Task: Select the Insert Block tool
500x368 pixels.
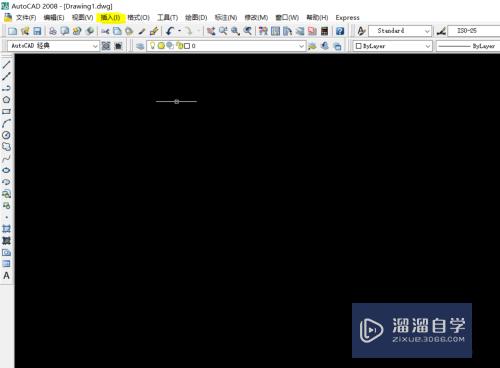Action: [6, 194]
